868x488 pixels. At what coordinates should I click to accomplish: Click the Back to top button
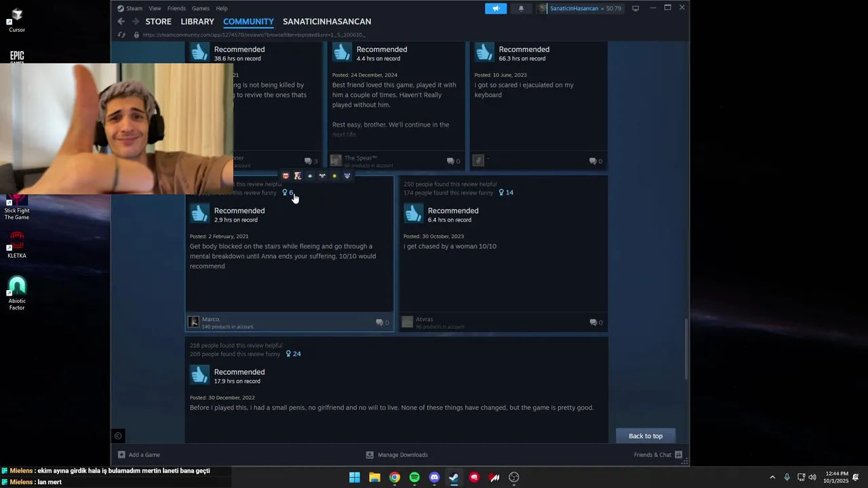646,436
